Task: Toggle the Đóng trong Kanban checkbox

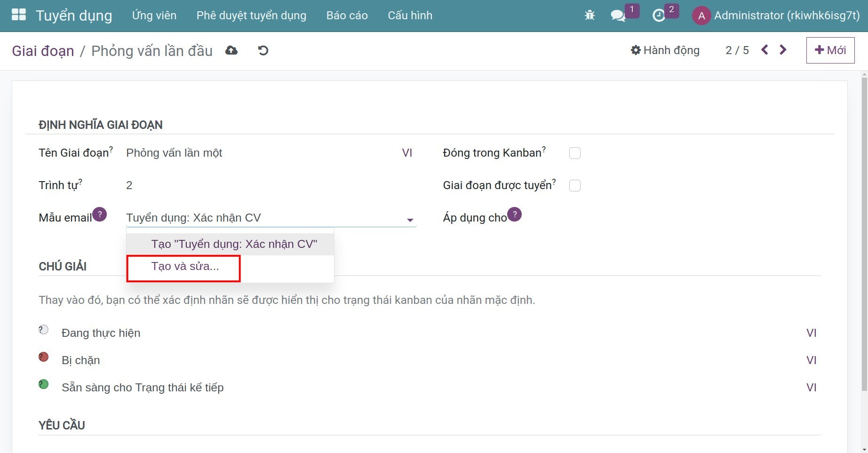Action: [x=574, y=153]
